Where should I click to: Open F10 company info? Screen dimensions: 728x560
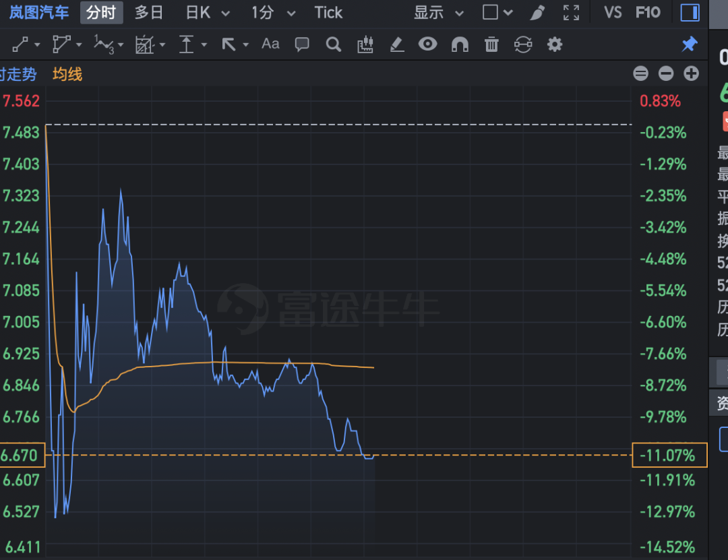click(x=648, y=13)
